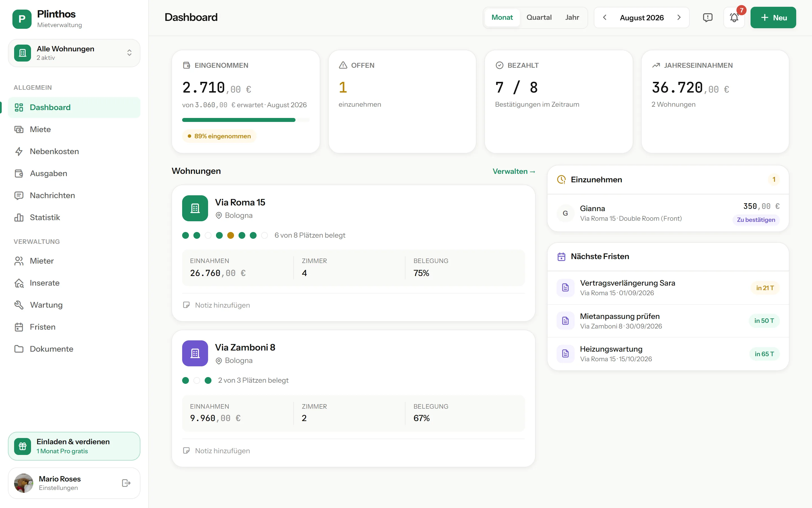Open Dashboard in the sidebar
Screen dimensions: 812x508
74,108
